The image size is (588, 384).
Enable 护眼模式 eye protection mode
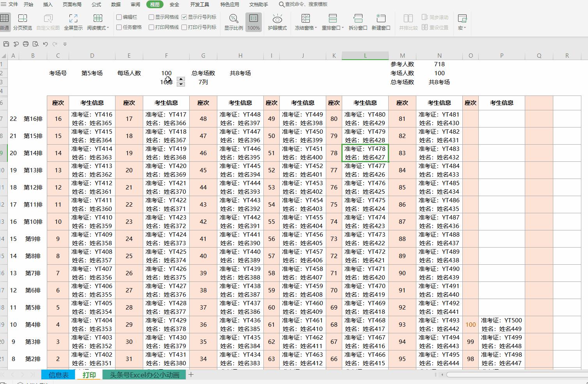[x=277, y=21]
